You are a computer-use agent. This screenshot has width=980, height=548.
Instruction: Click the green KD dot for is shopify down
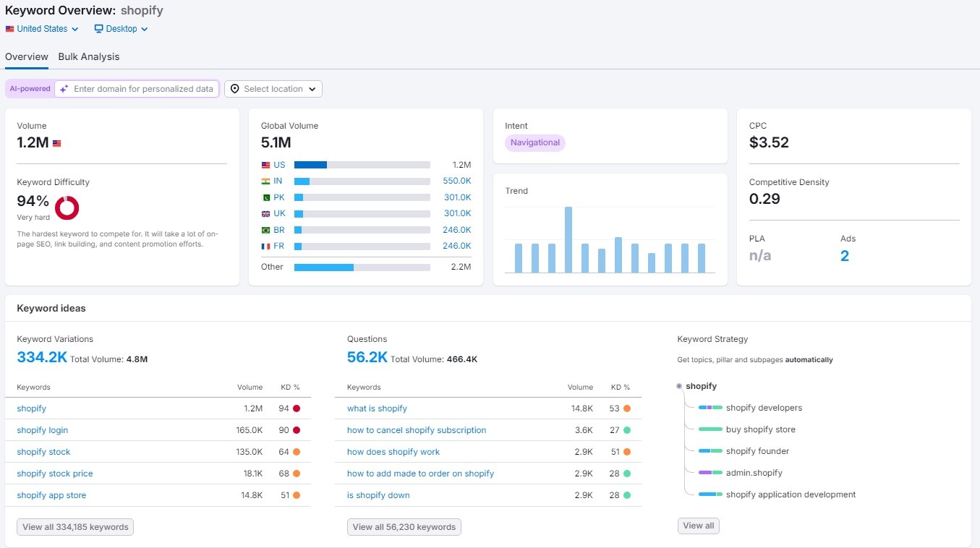click(x=627, y=495)
